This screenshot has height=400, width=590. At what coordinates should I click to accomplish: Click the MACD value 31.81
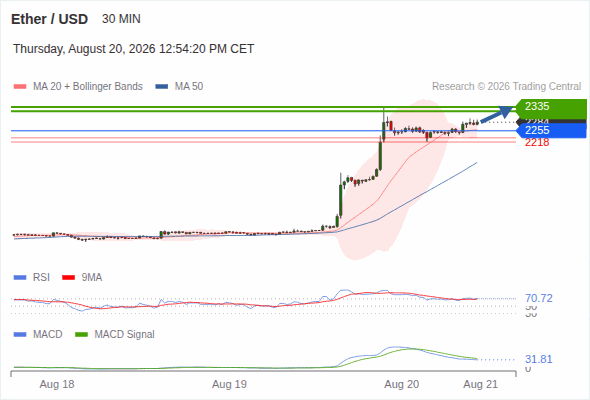pos(539,359)
